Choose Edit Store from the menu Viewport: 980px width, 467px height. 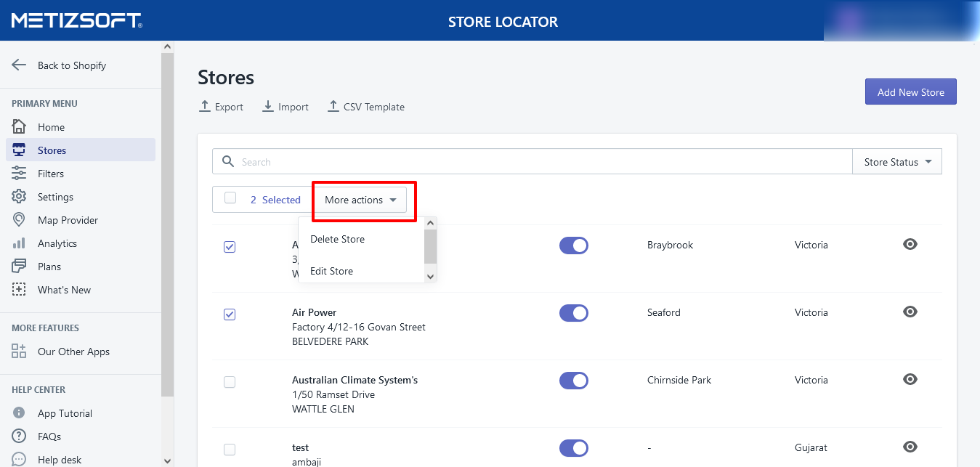point(332,271)
